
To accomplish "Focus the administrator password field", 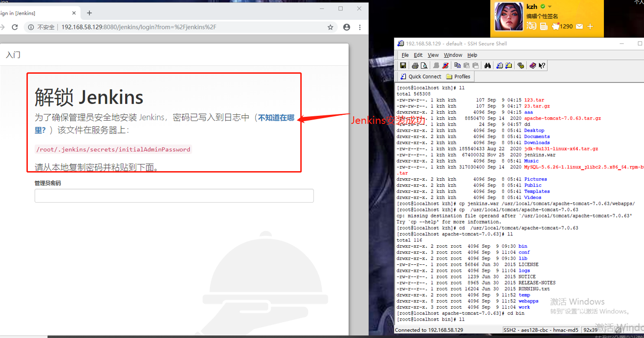I will point(174,196).
